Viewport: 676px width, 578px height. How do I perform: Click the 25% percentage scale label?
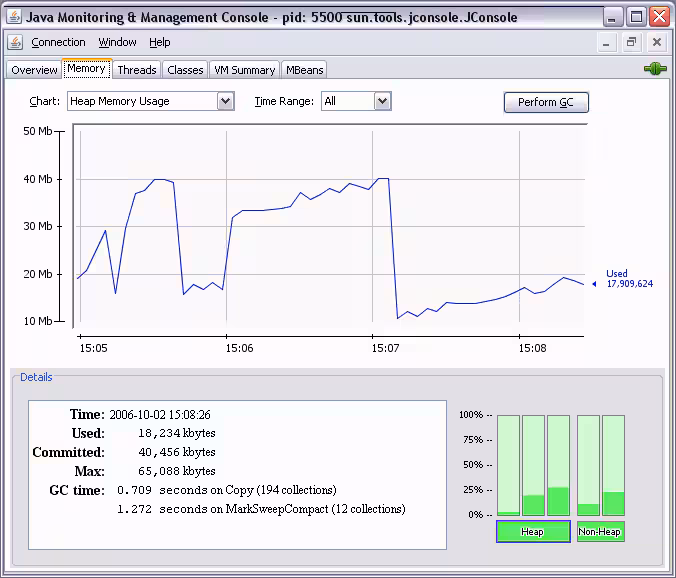tap(473, 490)
